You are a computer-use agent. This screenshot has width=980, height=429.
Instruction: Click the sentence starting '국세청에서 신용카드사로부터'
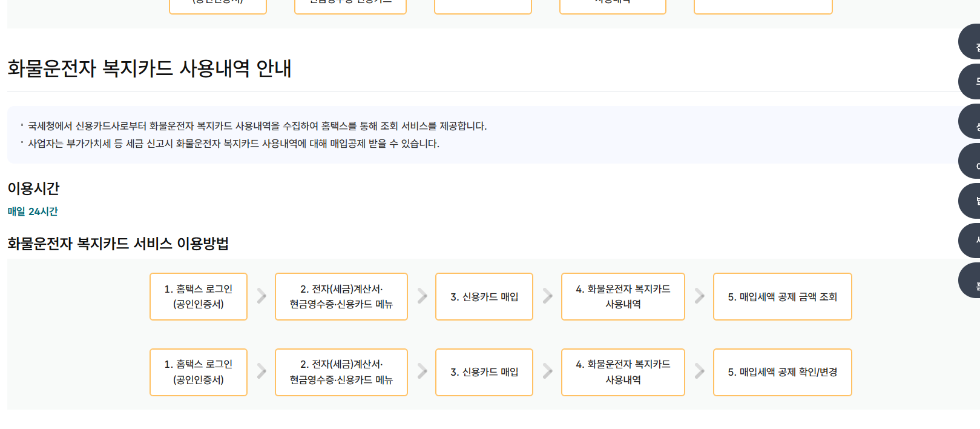(257, 126)
